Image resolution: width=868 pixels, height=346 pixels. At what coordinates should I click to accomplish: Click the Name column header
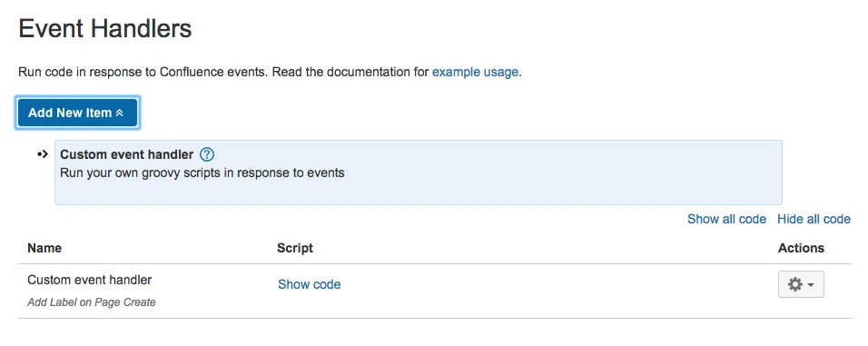click(x=44, y=248)
